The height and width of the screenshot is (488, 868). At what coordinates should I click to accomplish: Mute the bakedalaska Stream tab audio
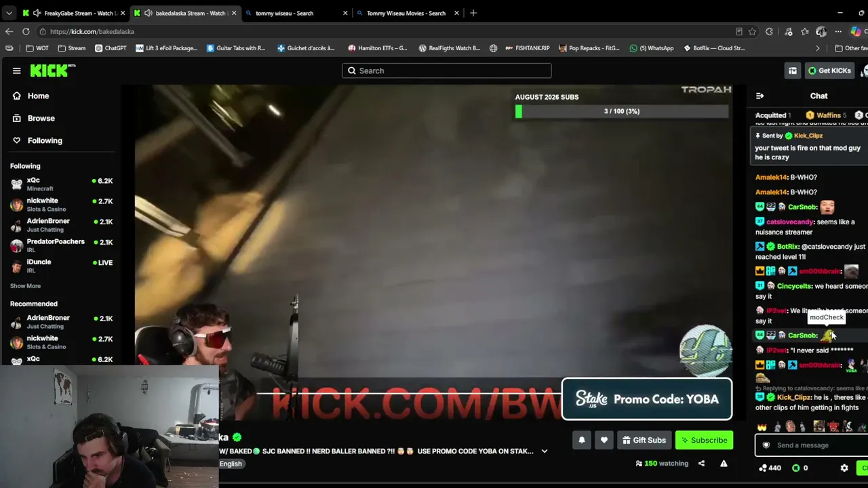[149, 13]
